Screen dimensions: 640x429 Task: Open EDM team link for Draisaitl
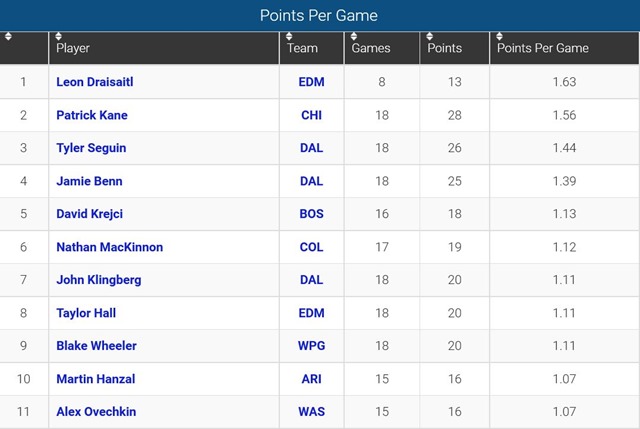pos(311,82)
